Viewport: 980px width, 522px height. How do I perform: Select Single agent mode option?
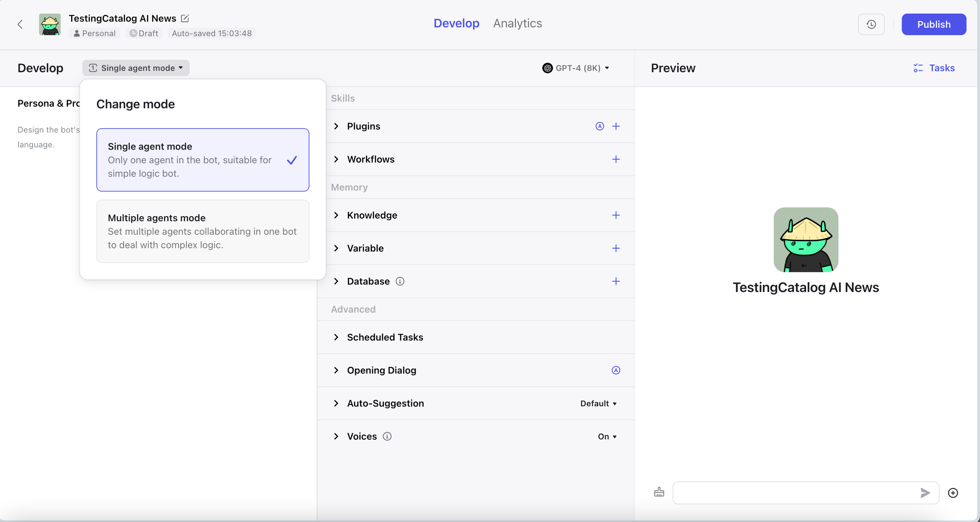tap(203, 160)
